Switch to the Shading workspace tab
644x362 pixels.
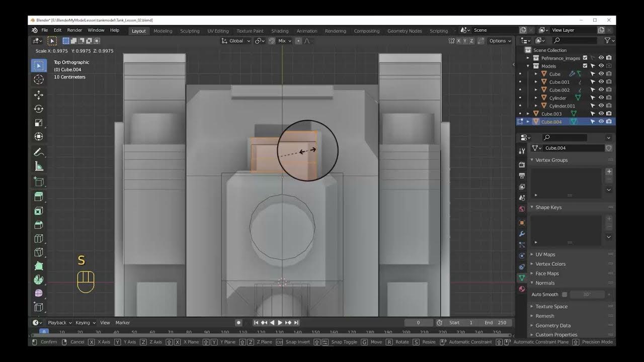tap(280, 31)
